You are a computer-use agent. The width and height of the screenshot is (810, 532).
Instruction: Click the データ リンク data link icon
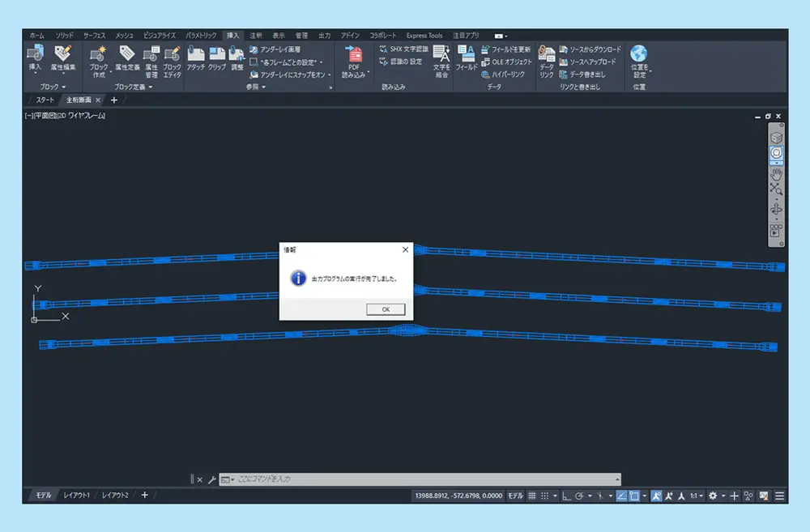pyautogui.click(x=547, y=62)
